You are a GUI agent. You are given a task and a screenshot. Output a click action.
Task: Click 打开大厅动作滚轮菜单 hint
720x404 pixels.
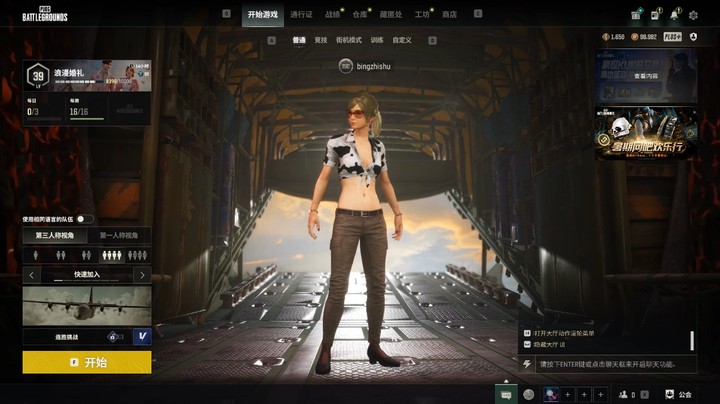point(563,333)
